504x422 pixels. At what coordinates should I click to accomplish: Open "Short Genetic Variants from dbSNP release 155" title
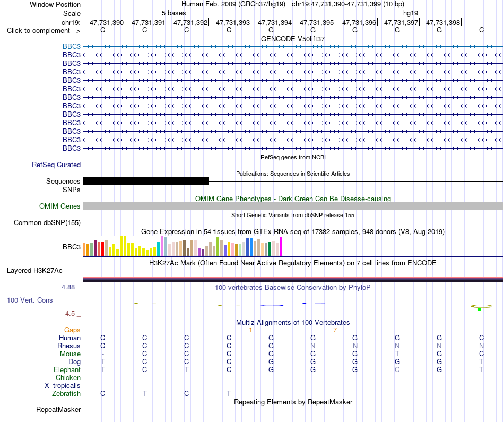293,215
